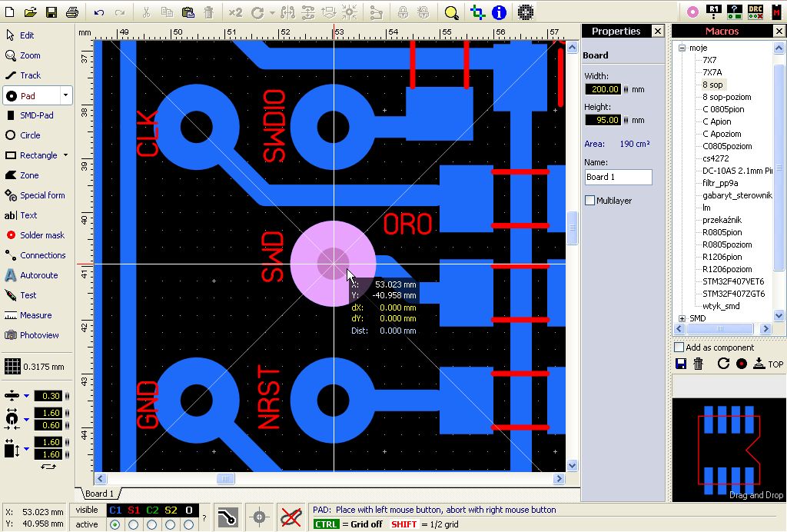Click the DRC design rule check icon
This screenshot has width=787, height=532.
pyautogui.click(x=755, y=12)
